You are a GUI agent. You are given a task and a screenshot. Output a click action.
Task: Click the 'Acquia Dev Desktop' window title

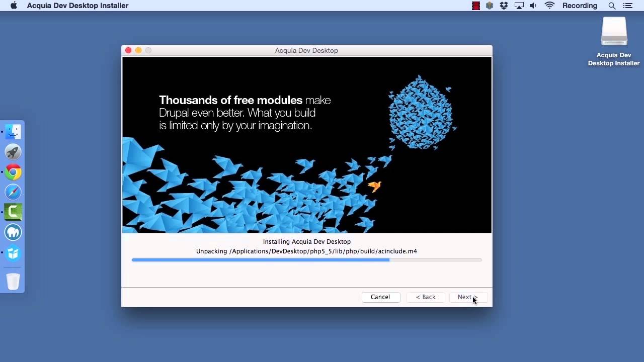306,50
